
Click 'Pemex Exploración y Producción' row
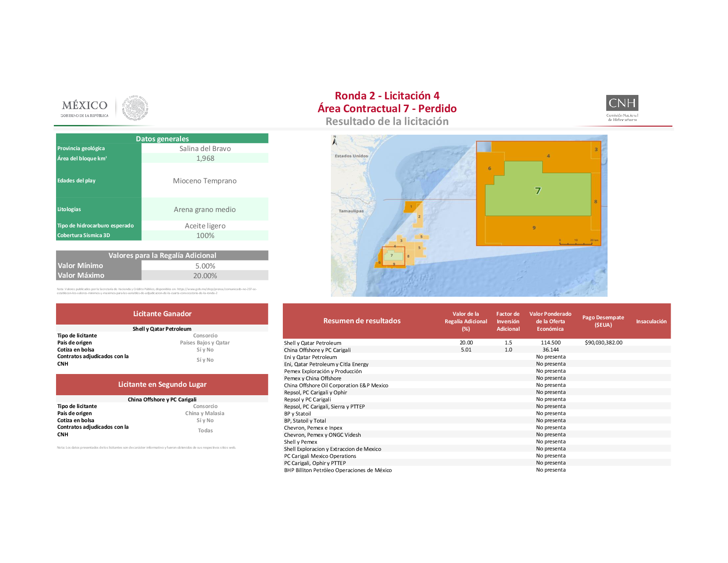[477, 371]
